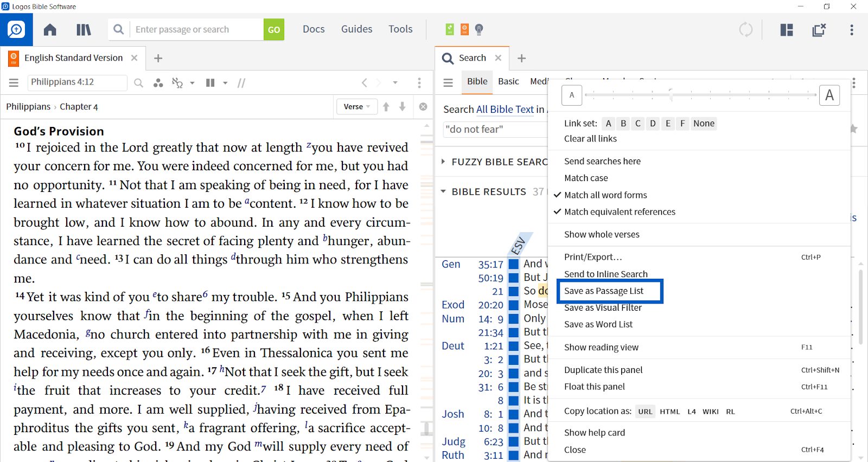Open the Verse navigation dropdown
This screenshot has height=462, width=868.
pos(356,107)
